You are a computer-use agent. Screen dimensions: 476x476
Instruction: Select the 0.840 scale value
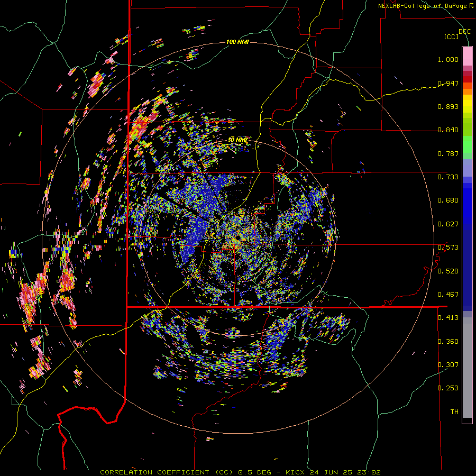coord(448,130)
